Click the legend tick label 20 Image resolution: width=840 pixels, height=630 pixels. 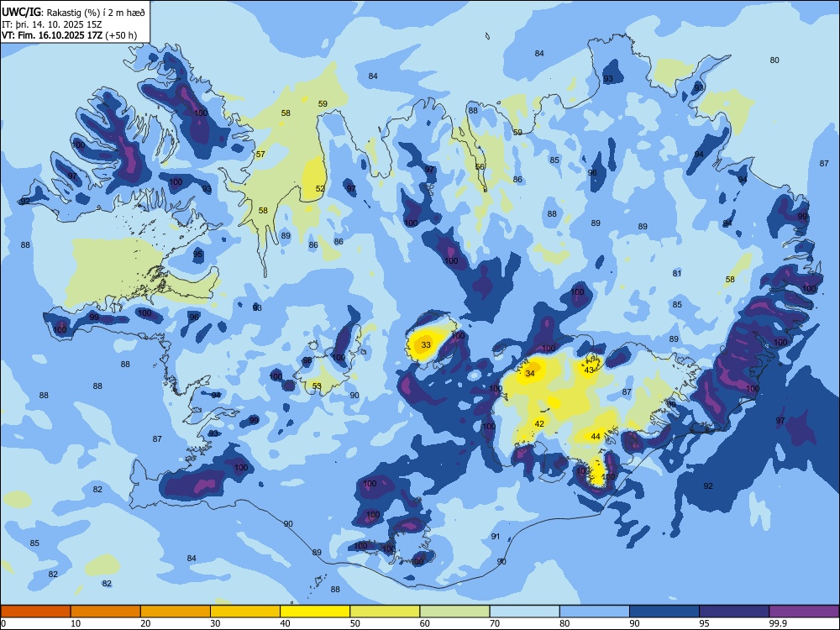pyautogui.click(x=145, y=623)
